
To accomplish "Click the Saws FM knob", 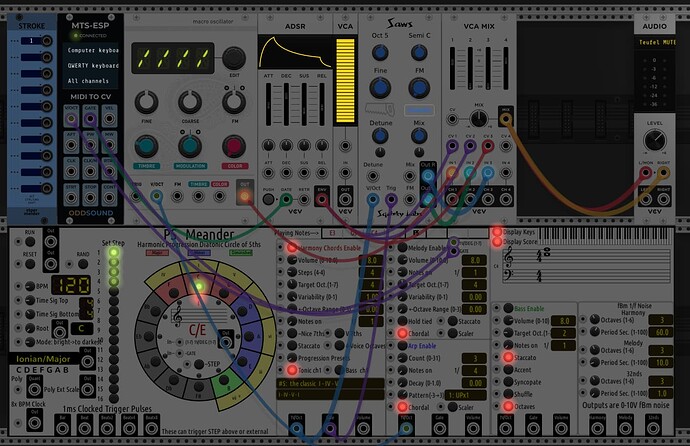I will [419, 88].
